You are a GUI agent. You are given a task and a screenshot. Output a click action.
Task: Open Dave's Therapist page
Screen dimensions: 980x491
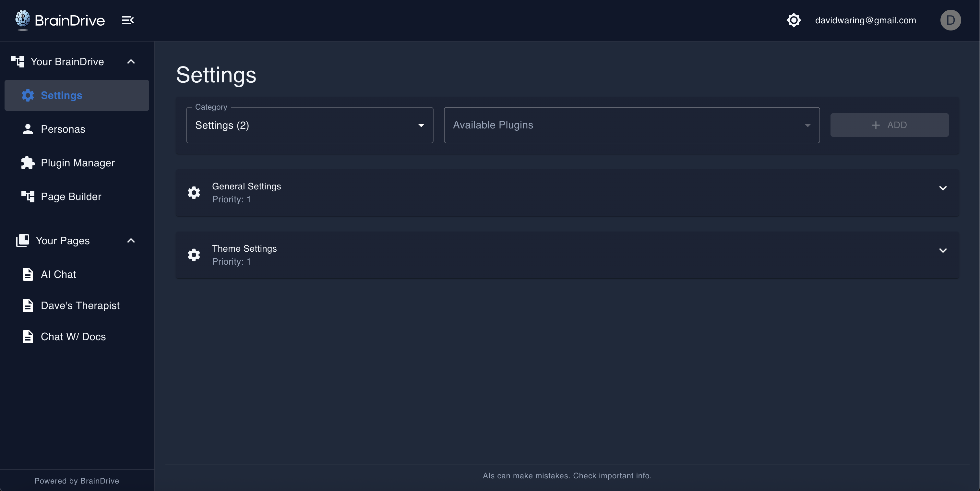pyautogui.click(x=80, y=305)
